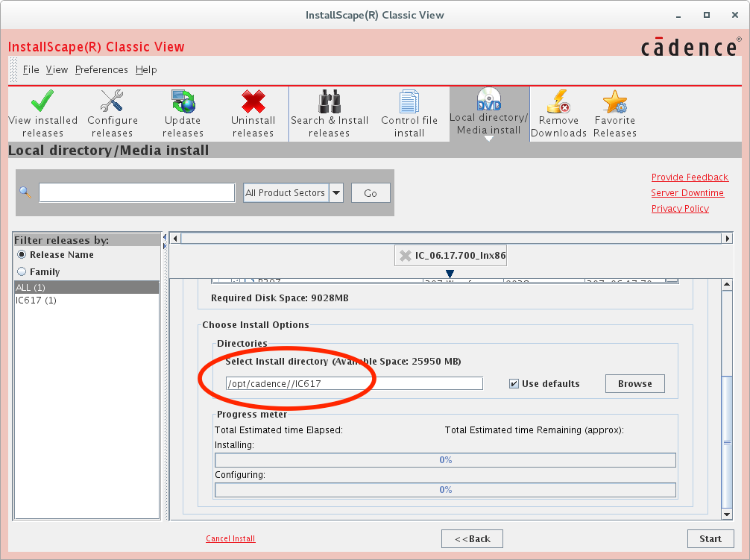Click the right arrow of horizontal scrollbar
The image size is (750, 560).
tap(727, 238)
